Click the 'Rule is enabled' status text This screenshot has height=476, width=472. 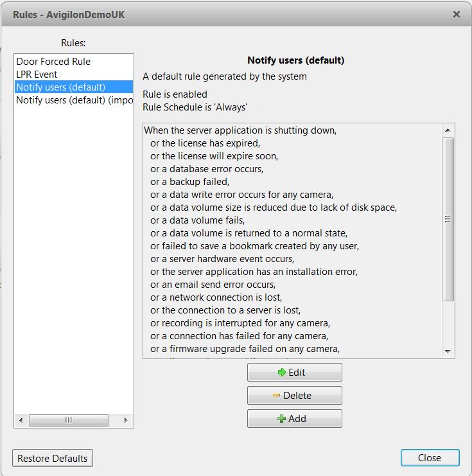point(175,94)
